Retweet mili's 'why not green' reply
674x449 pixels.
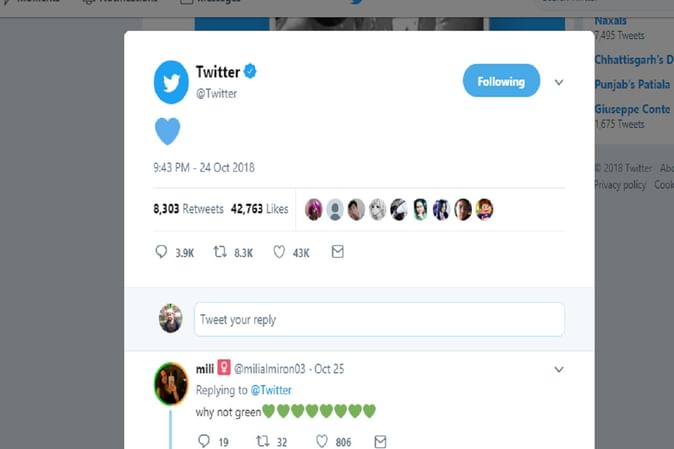263,440
